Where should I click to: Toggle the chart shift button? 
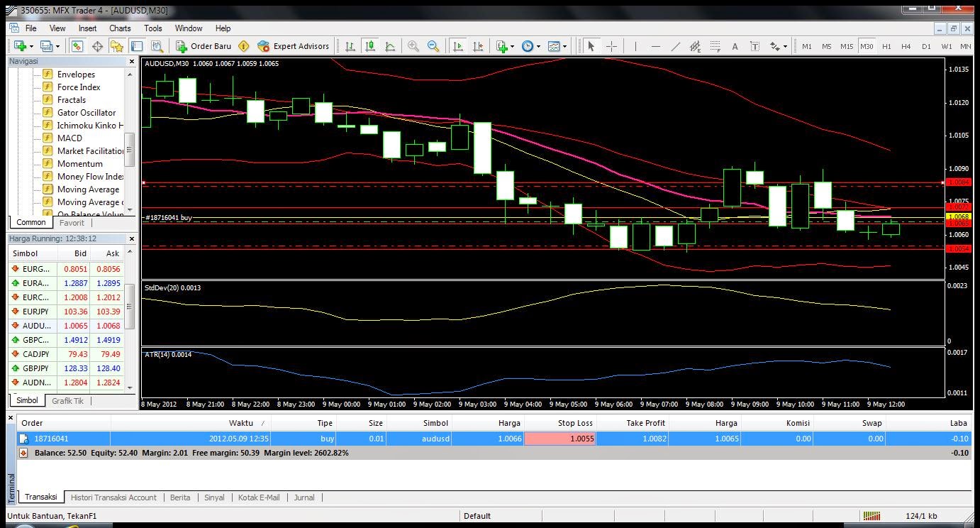478,46
